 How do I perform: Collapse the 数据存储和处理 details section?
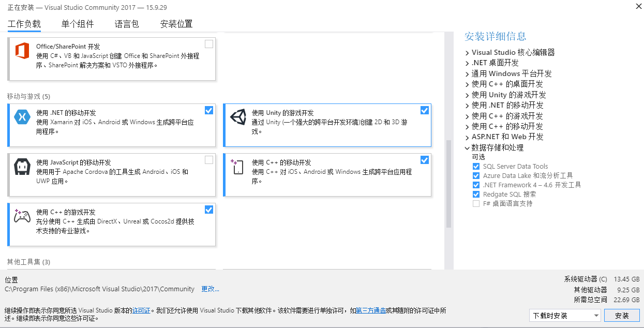[467, 148]
